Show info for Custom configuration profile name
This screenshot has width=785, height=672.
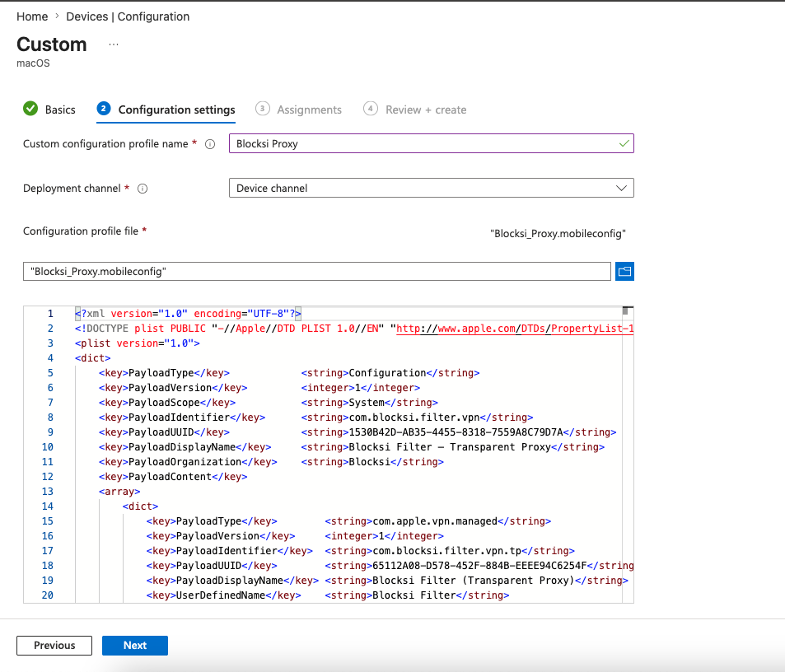(210, 144)
